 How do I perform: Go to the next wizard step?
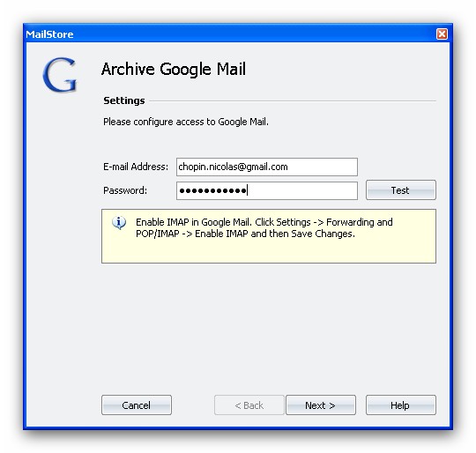(321, 405)
